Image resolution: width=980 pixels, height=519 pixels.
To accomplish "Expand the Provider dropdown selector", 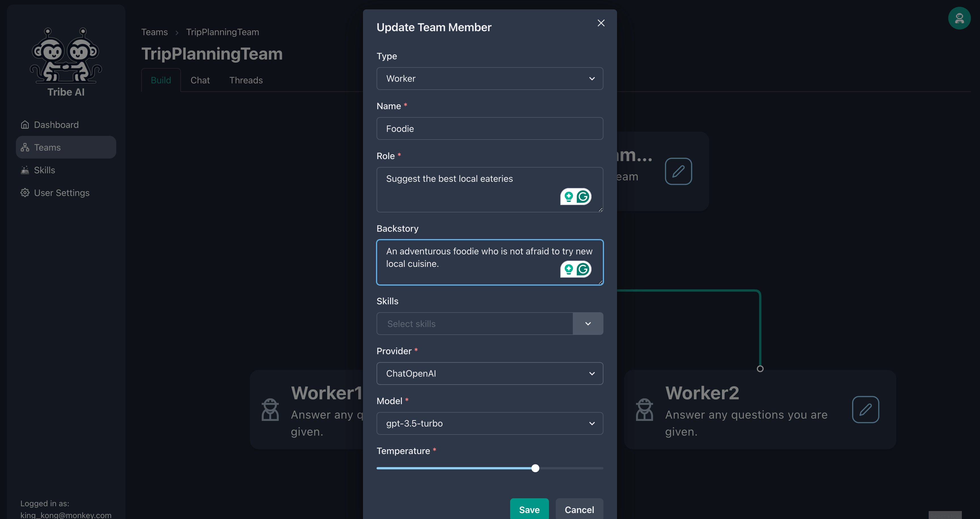I will coord(590,373).
